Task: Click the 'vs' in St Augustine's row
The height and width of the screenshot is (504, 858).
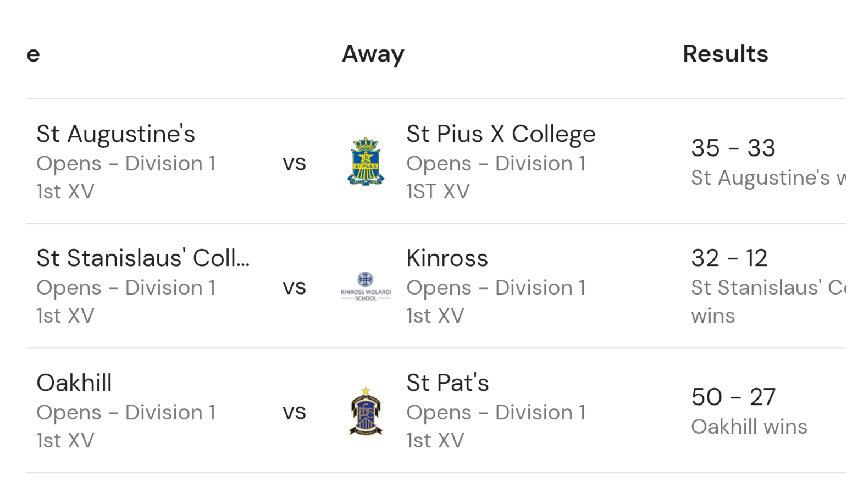Action: [294, 163]
